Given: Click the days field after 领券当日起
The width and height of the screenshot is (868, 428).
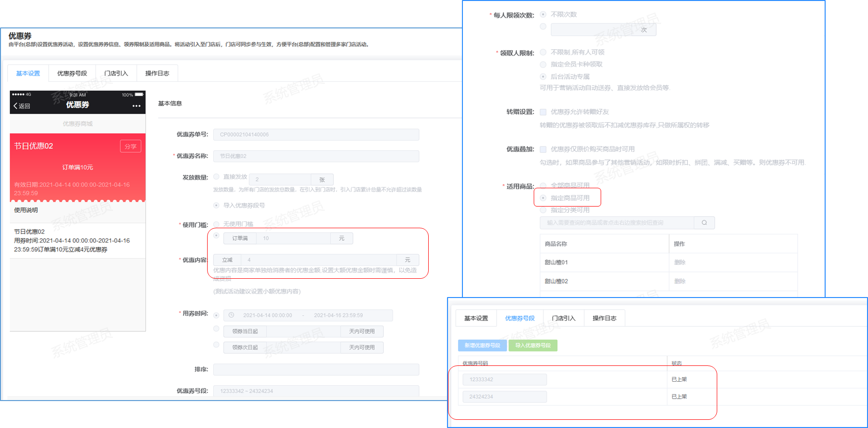Looking at the screenshot, I should (303, 331).
